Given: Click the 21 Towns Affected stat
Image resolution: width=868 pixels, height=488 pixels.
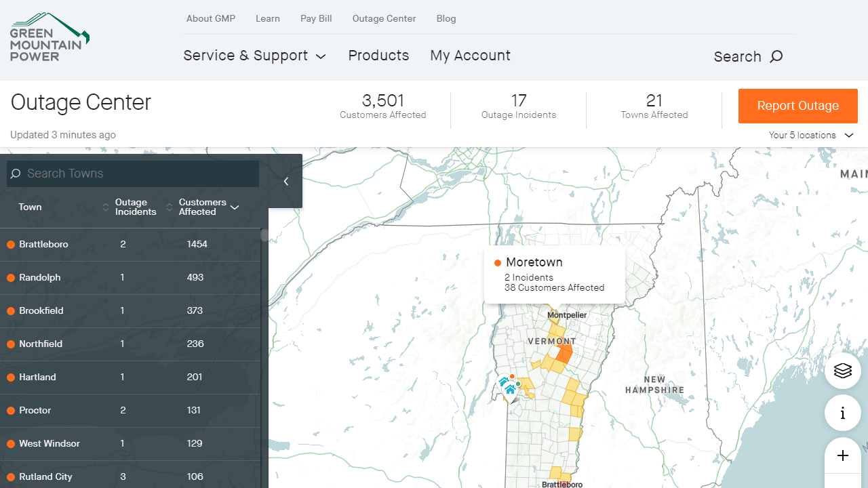Looking at the screenshot, I should click(x=654, y=106).
